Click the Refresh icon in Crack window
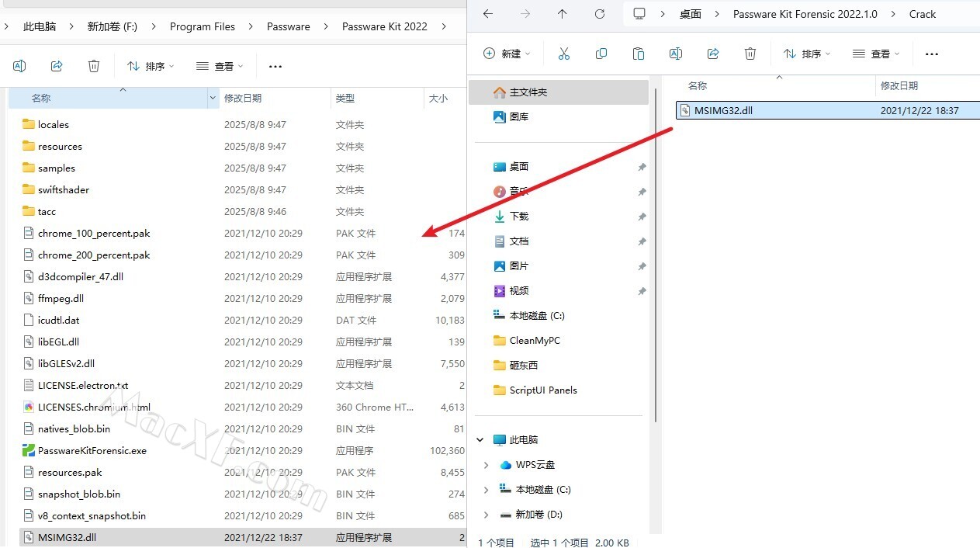Image resolution: width=980 pixels, height=548 pixels. click(600, 14)
